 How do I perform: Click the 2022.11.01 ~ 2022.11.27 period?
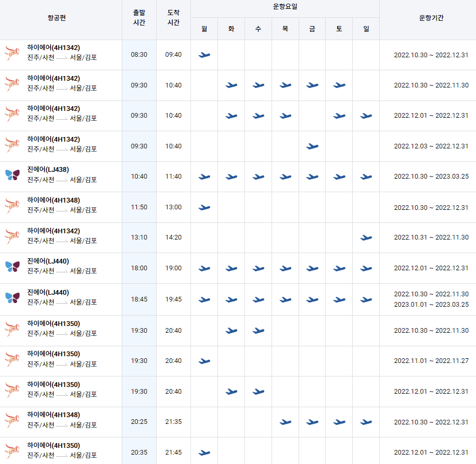(x=431, y=361)
